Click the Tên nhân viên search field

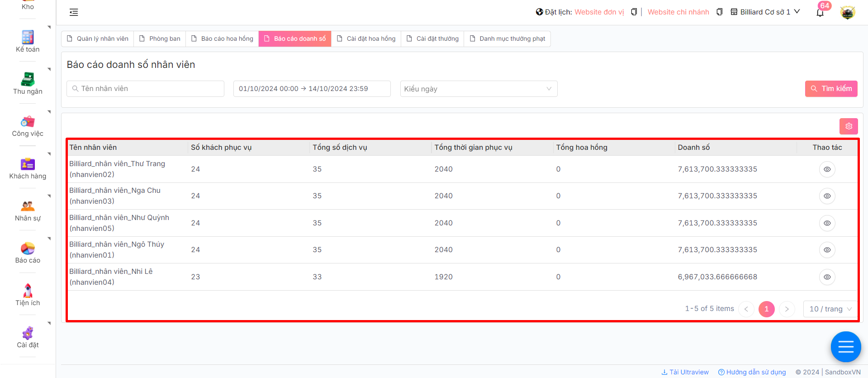pyautogui.click(x=146, y=89)
